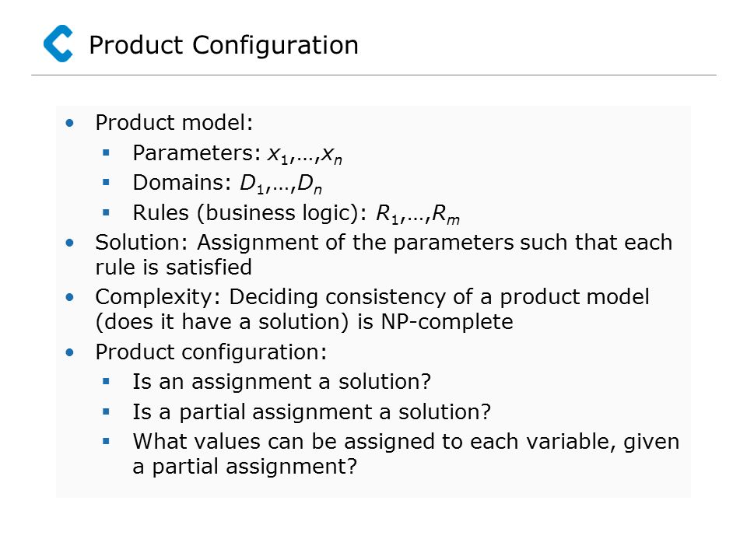747x560 pixels.
Task: Click the NP-complete text
Action: pos(447,322)
